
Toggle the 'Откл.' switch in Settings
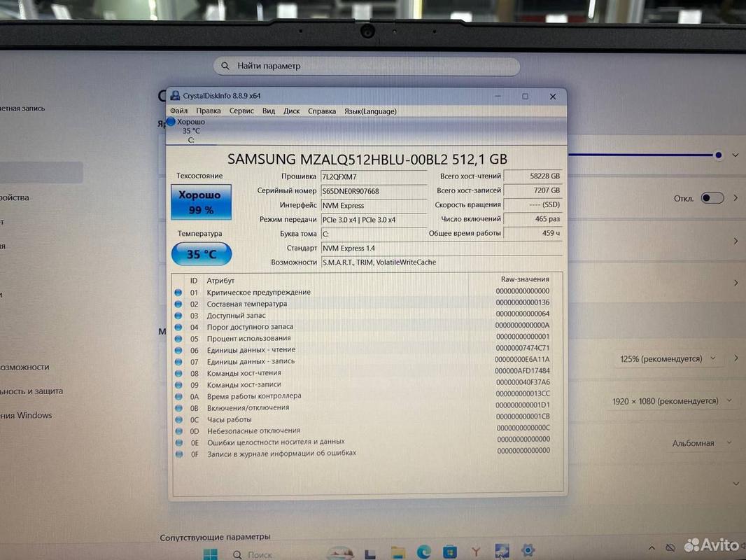tap(712, 198)
